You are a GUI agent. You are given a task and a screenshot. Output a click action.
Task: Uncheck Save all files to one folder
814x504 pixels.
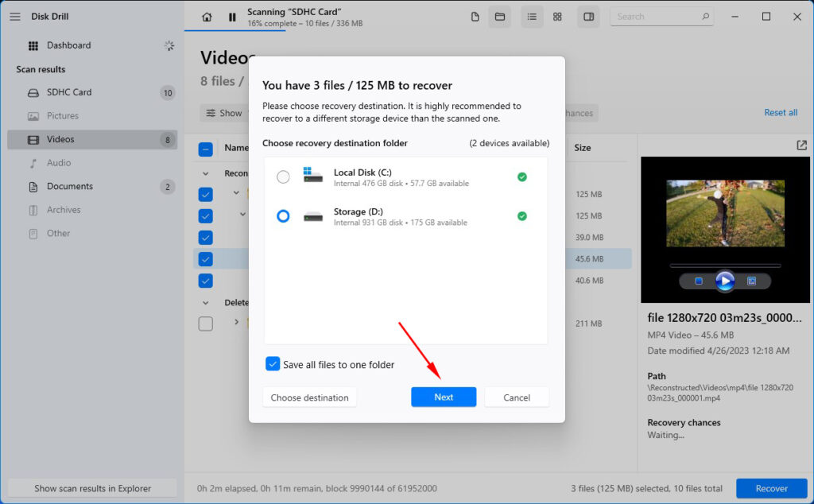273,363
